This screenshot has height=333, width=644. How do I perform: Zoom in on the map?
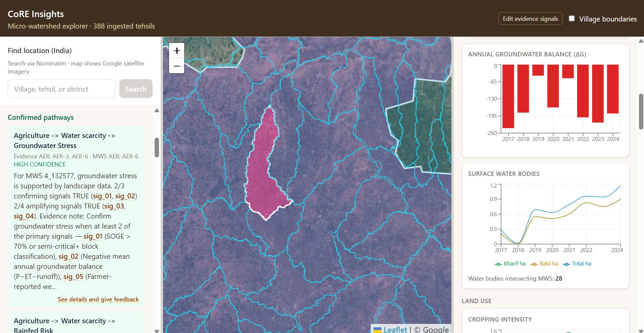[x=177, y=51]
